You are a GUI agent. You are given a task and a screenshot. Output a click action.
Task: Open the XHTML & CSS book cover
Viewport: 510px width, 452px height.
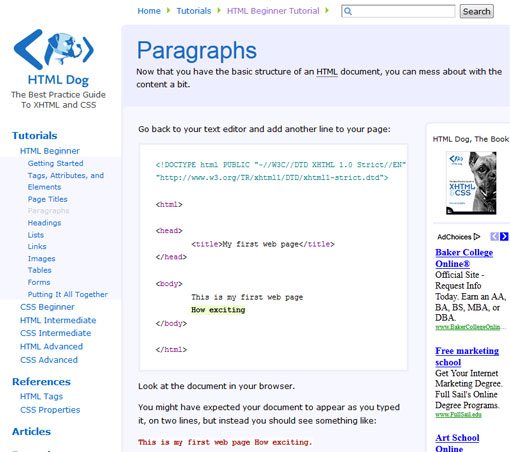471,183
